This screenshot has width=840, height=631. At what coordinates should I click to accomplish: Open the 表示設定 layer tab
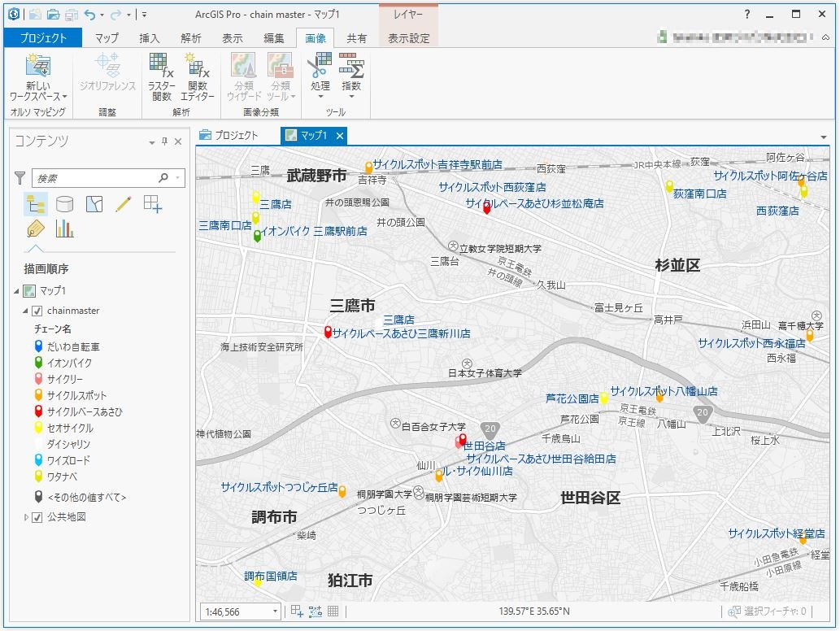click(x=409, y=38)
